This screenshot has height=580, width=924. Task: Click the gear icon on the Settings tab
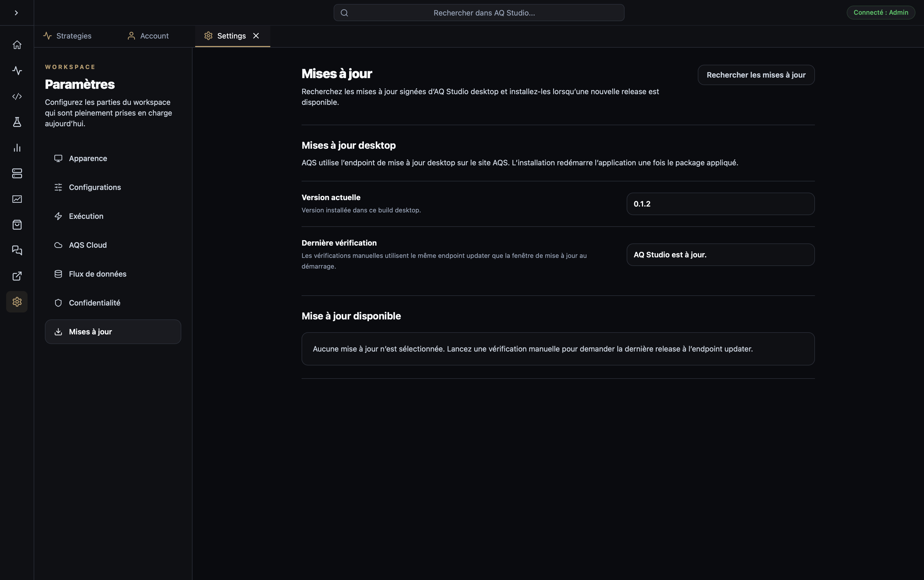point(208,36)
